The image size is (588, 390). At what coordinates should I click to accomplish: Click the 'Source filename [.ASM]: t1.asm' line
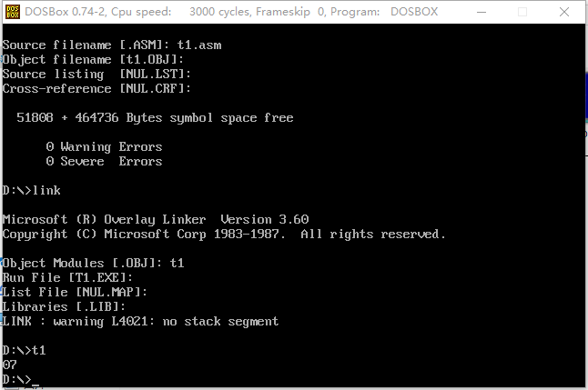(109, 45)
